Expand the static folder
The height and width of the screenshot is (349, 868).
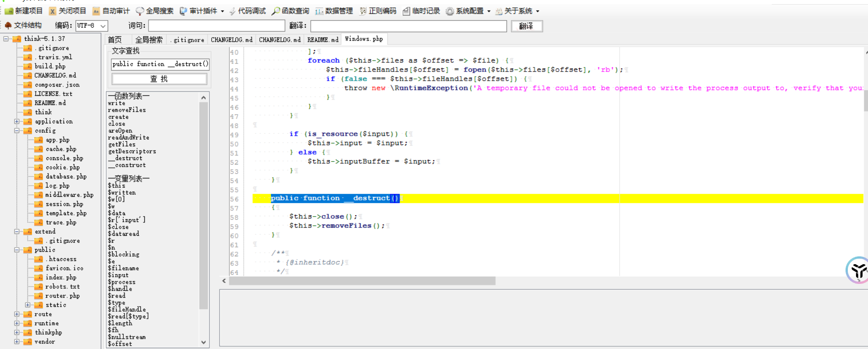(x=28, y=305)
